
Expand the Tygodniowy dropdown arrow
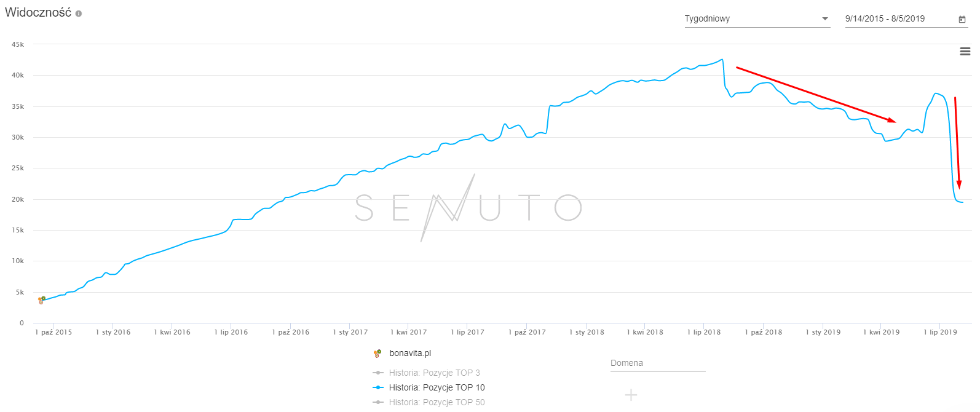point(825,19)
